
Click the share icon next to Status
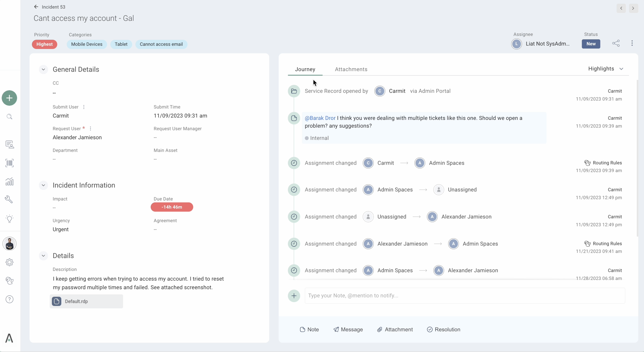click(616, 43)
